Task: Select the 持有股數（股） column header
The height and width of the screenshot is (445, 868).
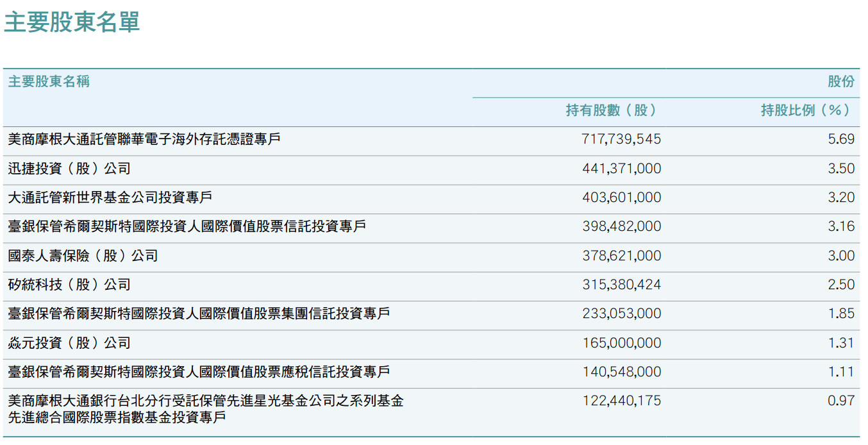Action: (x=612, y=110)
